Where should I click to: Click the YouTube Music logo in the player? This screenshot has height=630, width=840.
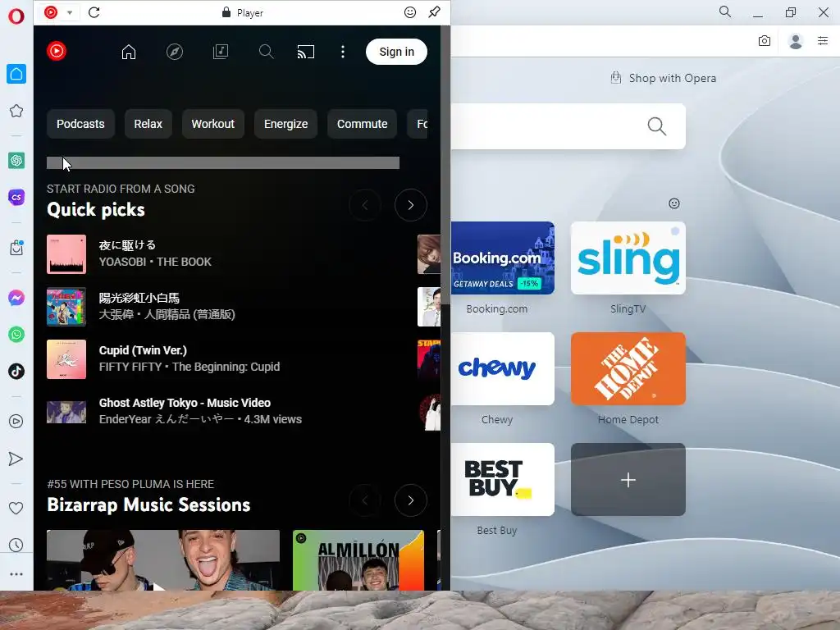point(57,51)
